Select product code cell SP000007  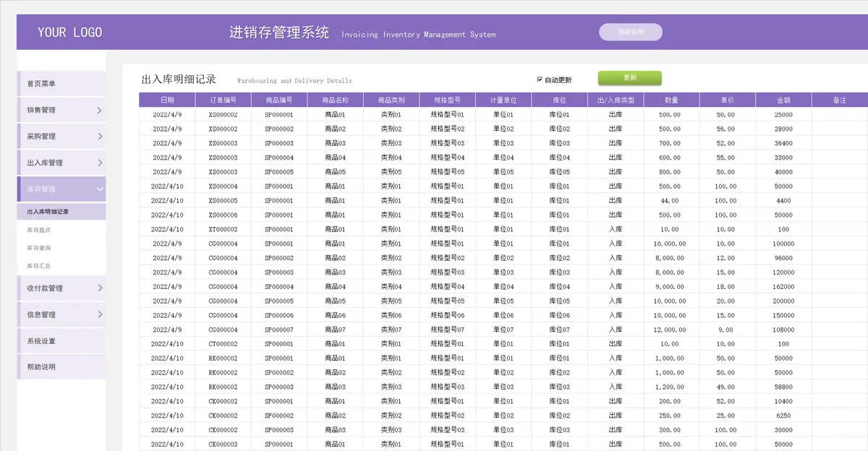tap(279, 330)
